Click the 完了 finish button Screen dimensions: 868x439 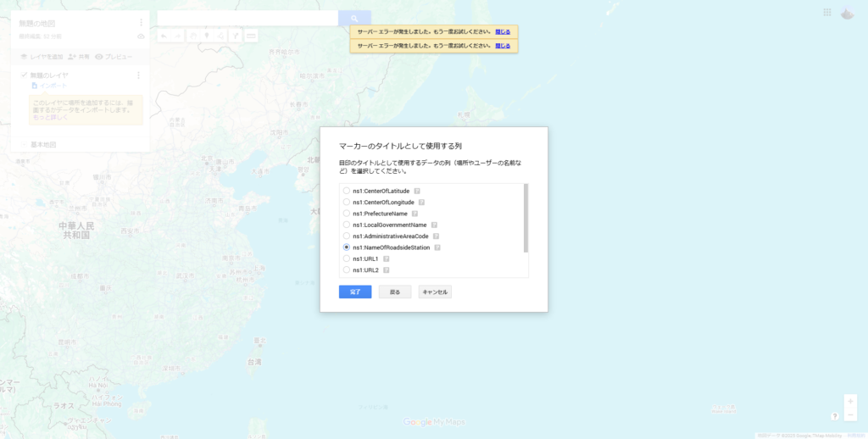click(355, 292)
